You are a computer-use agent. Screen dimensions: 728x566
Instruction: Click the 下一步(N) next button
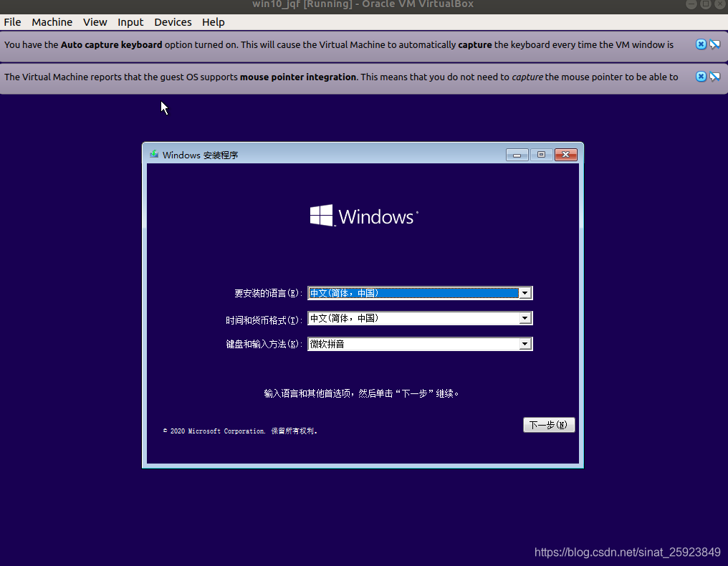549,425
